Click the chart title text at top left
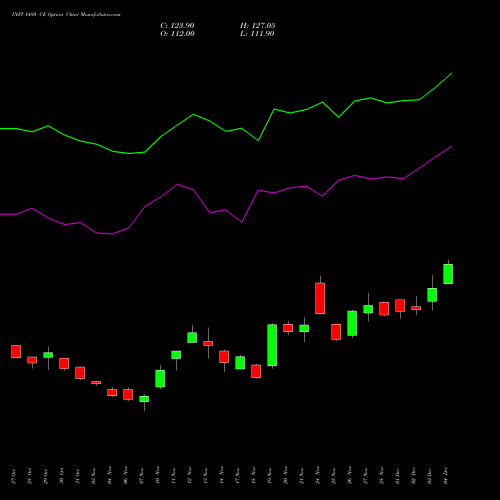 pos(66,15)
